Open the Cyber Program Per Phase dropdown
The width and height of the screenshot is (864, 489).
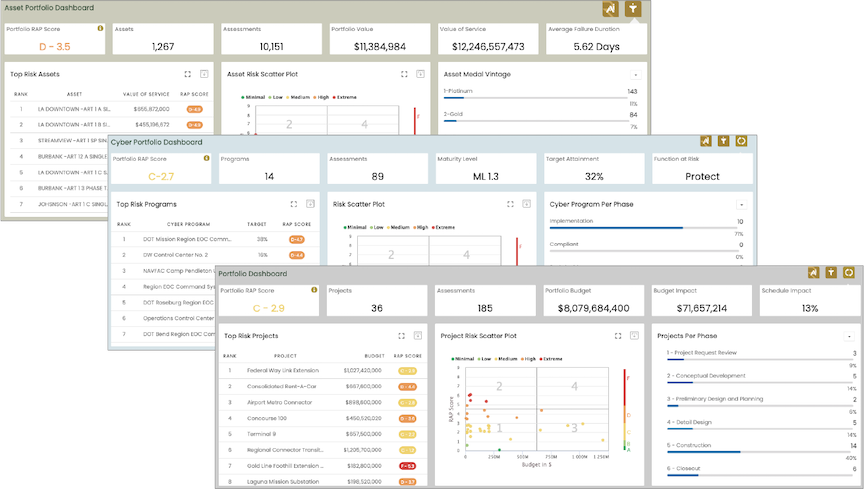click(x=741, y=204)
